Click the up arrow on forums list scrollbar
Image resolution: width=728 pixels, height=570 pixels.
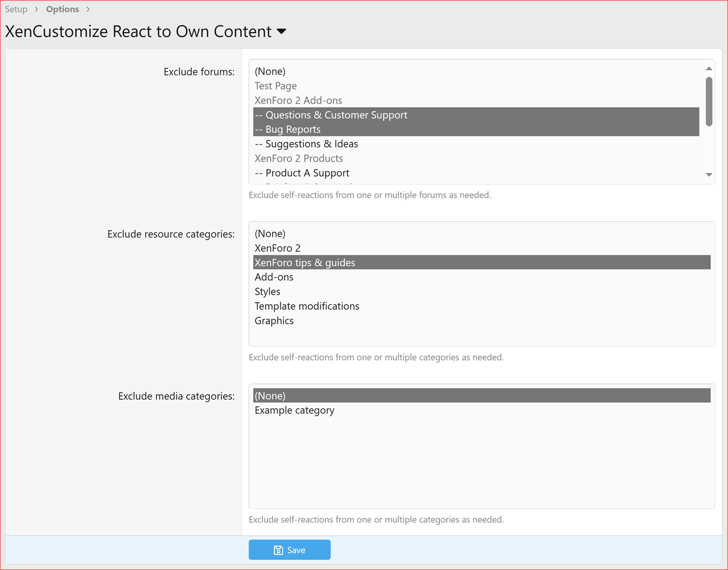coord(708,68)
